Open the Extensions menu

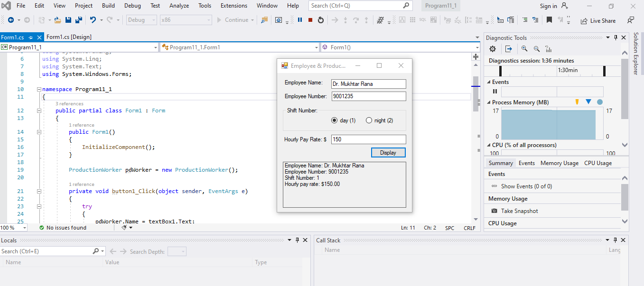coord(234,6)
